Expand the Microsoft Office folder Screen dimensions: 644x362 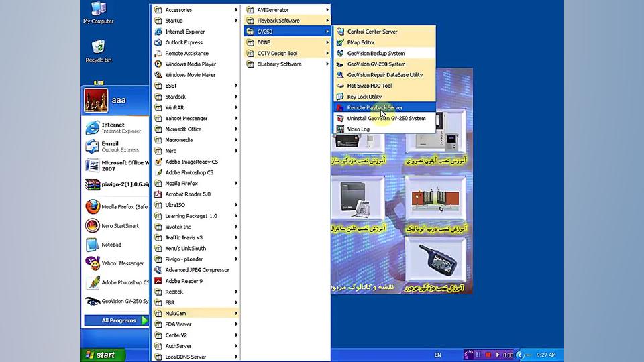[x=195, y=129]
